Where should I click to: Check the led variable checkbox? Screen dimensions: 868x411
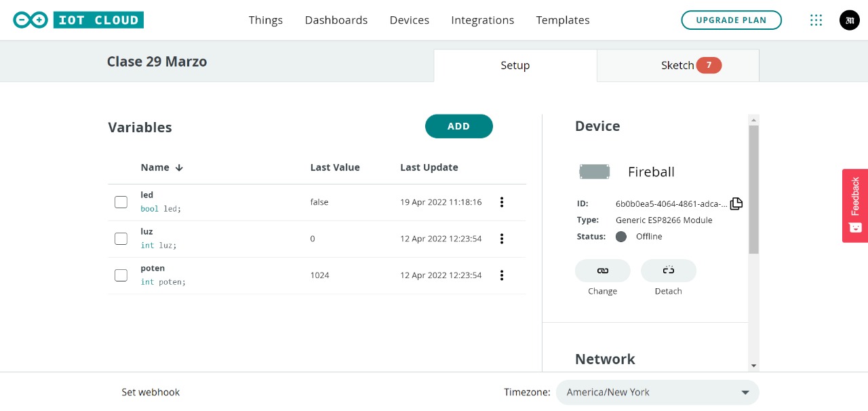click(x=121, y=202)
